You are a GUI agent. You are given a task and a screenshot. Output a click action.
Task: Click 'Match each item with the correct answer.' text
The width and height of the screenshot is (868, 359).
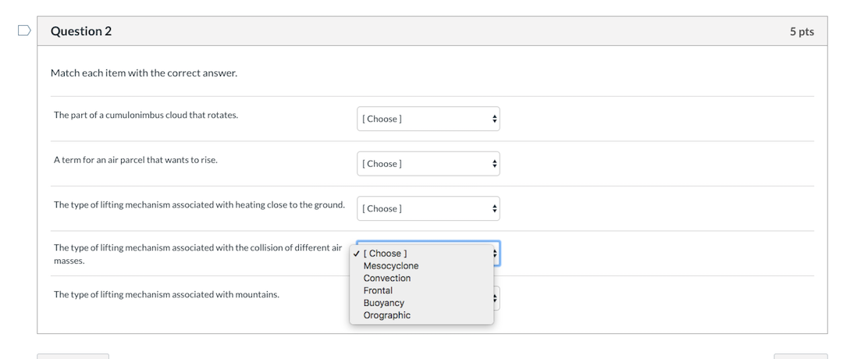pyautogui.click(x=144, y=73)
